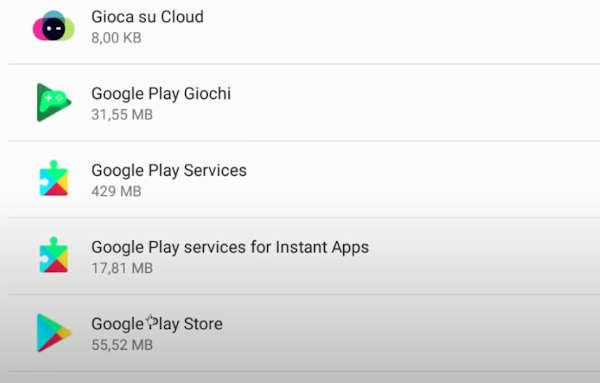Screen dimensions: 600x383
Task: Select the Google Play Giochi list row
Action: (304, 103)
